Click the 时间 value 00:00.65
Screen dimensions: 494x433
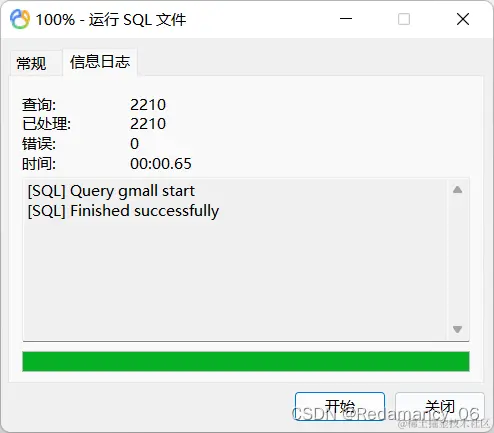[161, 164]
